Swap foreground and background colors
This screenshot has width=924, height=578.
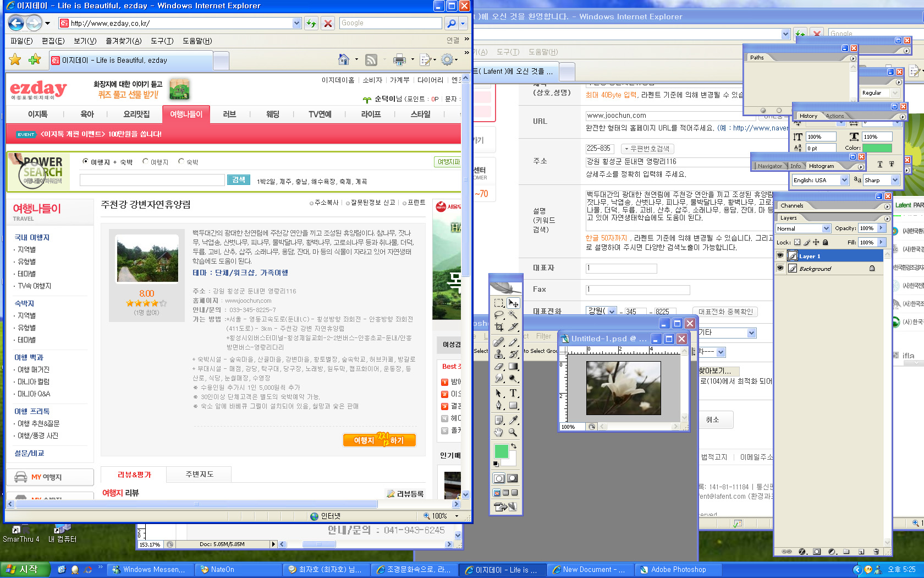(513, 446)
